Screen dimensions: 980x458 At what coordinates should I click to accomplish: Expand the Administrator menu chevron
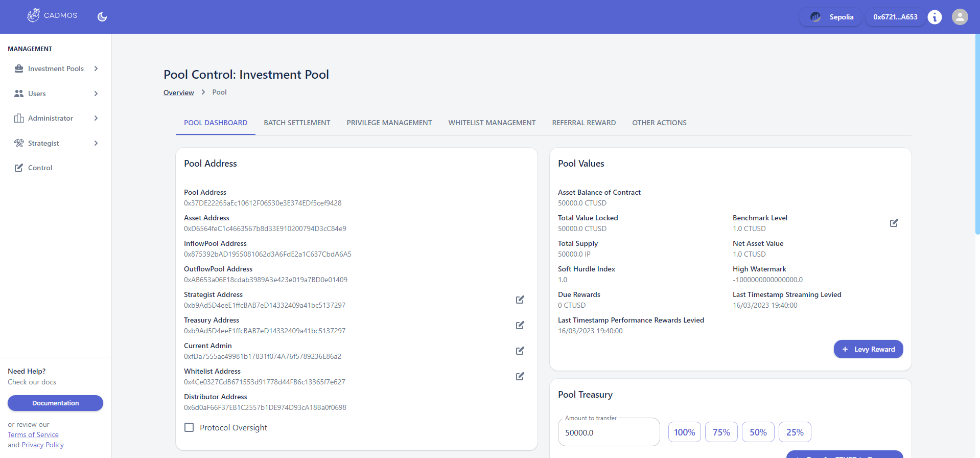click(x=96, y=118)
